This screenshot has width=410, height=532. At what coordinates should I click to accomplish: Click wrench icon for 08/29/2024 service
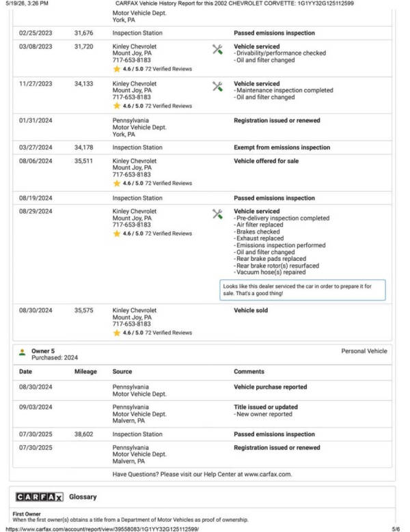click(x=217, y=214)
